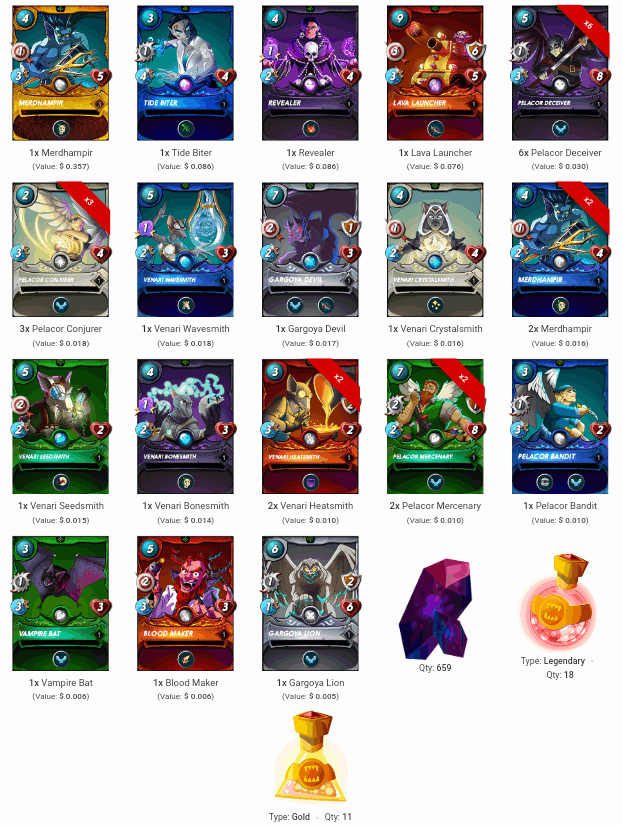This screenshot has width=623, height=825.
Task: Open the Blood Maker card
Action: point(185,603)
